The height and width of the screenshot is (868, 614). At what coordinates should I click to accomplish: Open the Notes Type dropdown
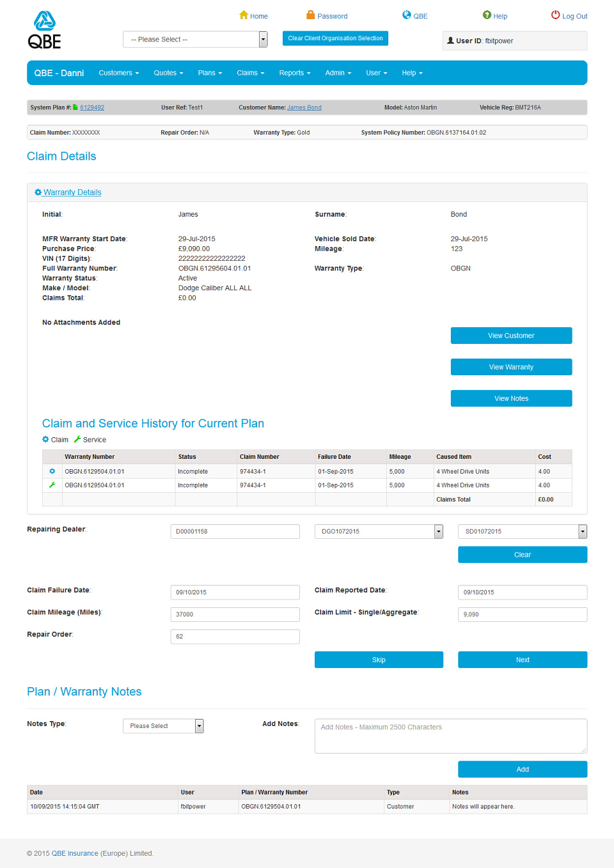tap(163, 726)
